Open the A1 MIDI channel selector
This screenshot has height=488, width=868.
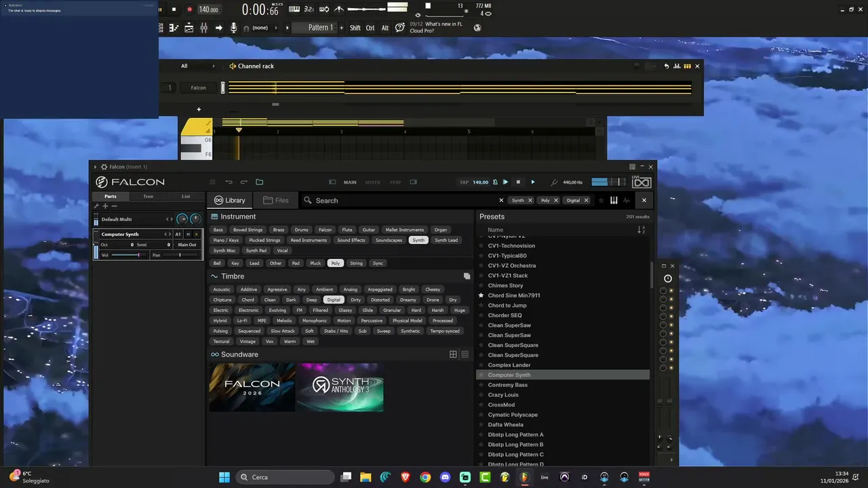(x=178, y=235)
